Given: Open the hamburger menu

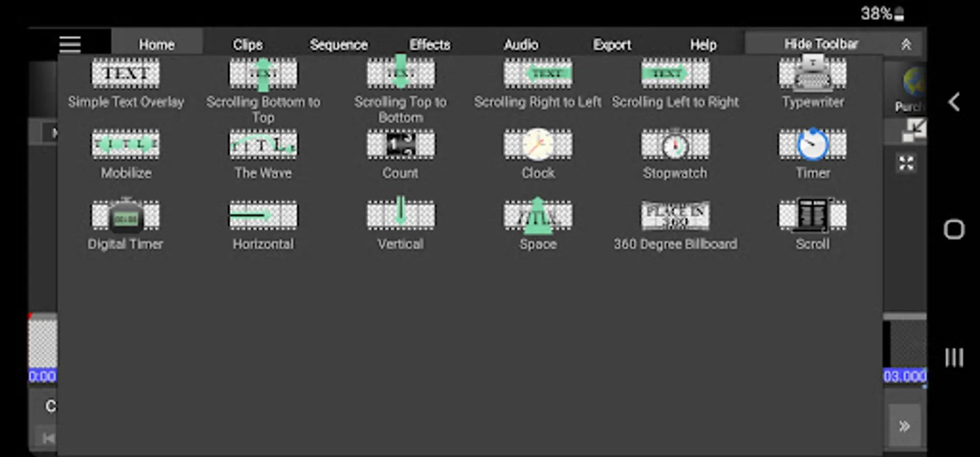Looking at the screenshot, I should pos(70,44).
